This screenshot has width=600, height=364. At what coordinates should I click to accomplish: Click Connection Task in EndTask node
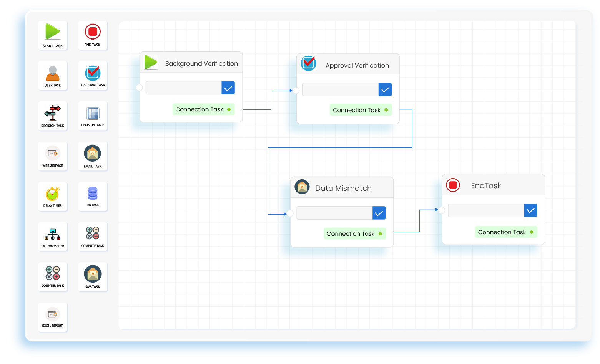click(506, 232)
